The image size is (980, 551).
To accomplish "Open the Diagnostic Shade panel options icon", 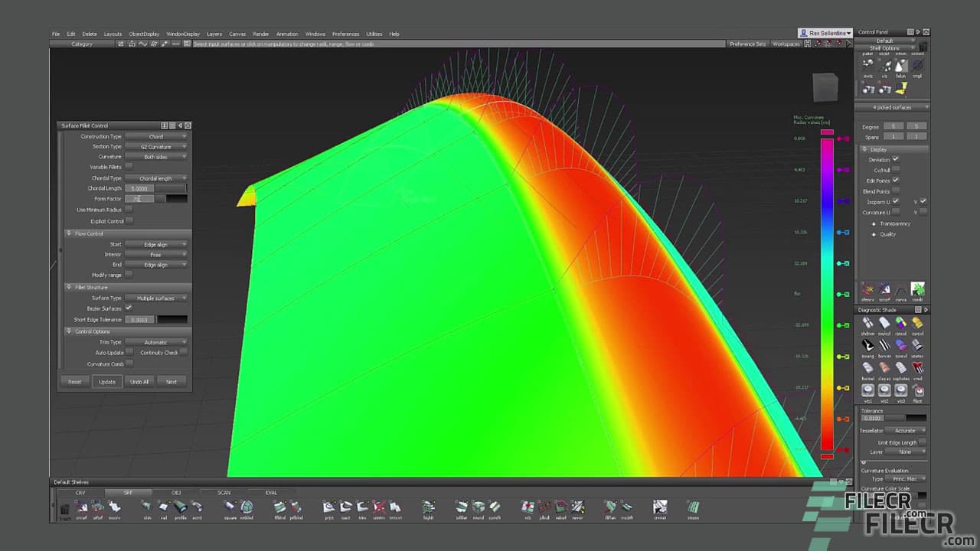I will tap(917, 309).
